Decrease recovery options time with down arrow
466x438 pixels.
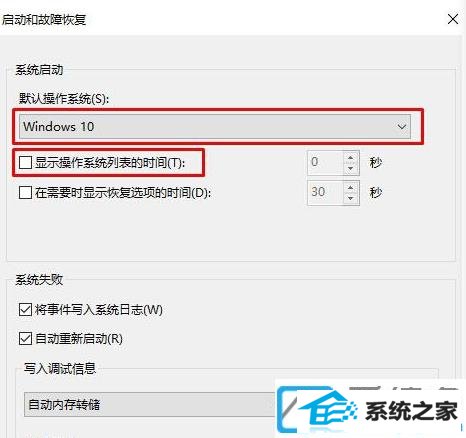tap(350, 198)
